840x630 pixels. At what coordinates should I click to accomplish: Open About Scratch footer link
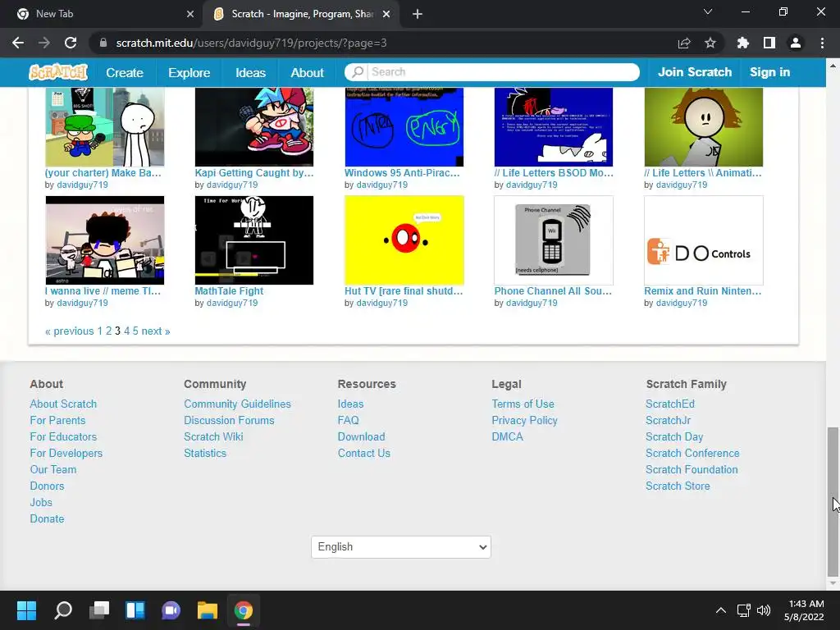pos(63,404)
